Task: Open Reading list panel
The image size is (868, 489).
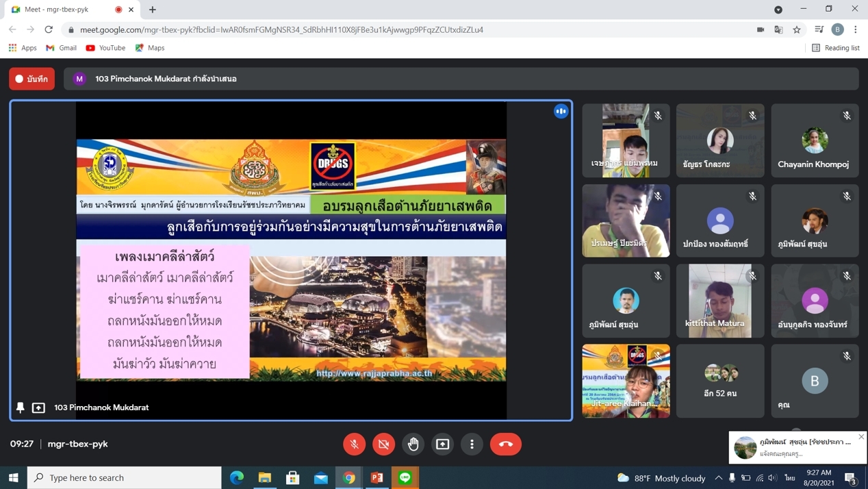Action: point(835,48)
